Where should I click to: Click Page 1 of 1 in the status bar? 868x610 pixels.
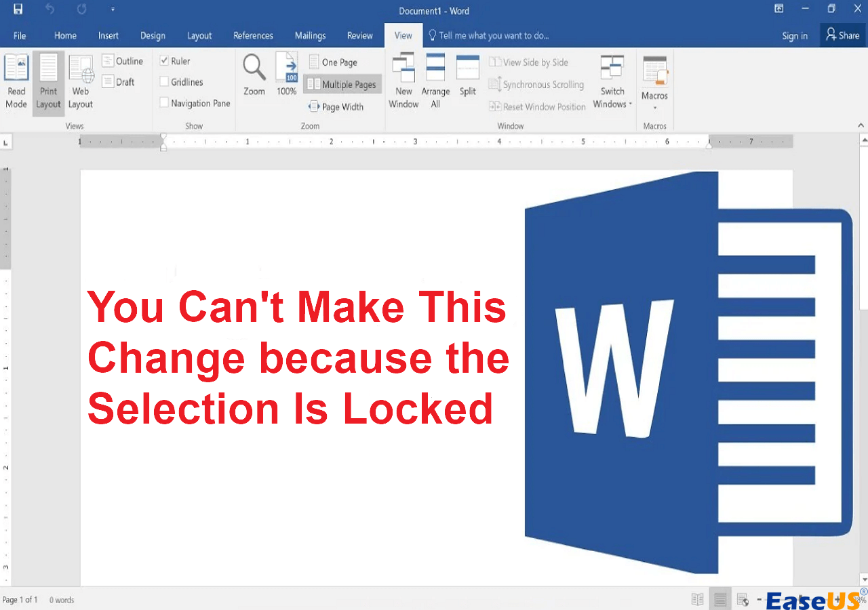(20, 600)
